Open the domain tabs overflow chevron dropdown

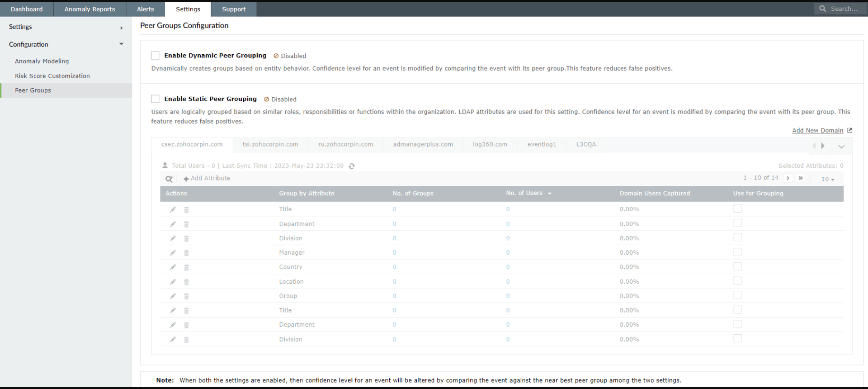click(841, 146)
